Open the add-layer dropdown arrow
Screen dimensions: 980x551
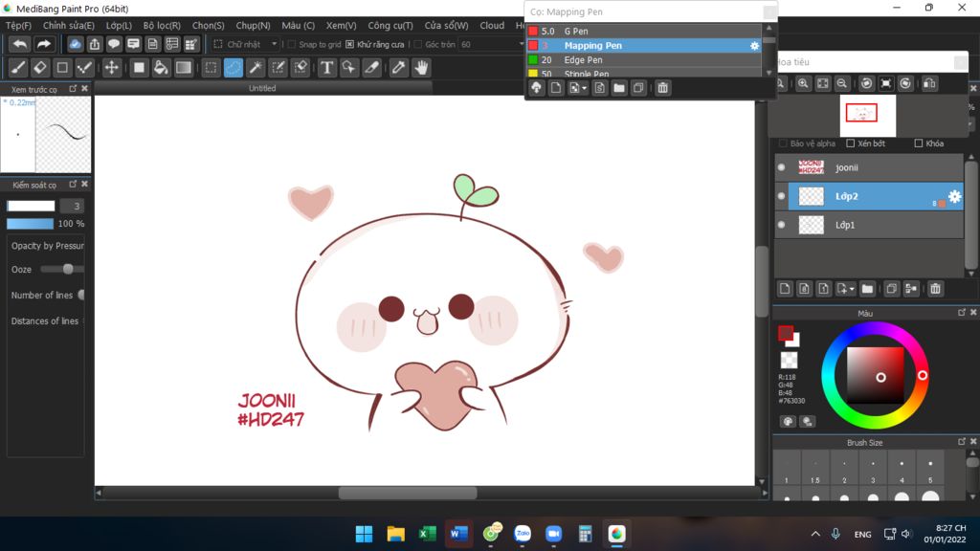(852, 289)
